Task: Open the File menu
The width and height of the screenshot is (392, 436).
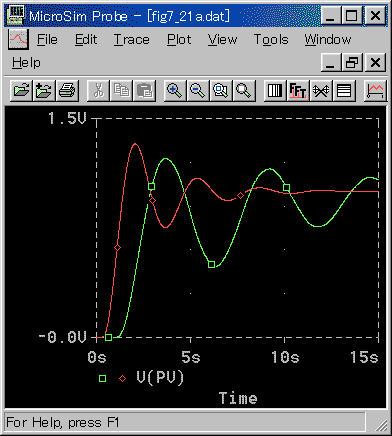Action: click(47, 40)
